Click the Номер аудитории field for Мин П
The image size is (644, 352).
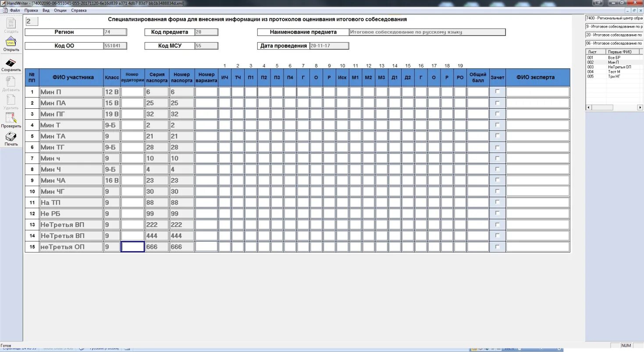[x=132, y=92]
